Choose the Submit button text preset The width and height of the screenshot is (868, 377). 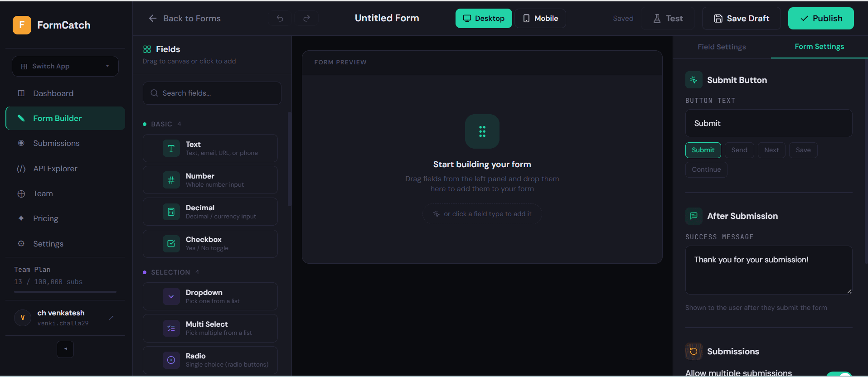click(x=703, y=150)
